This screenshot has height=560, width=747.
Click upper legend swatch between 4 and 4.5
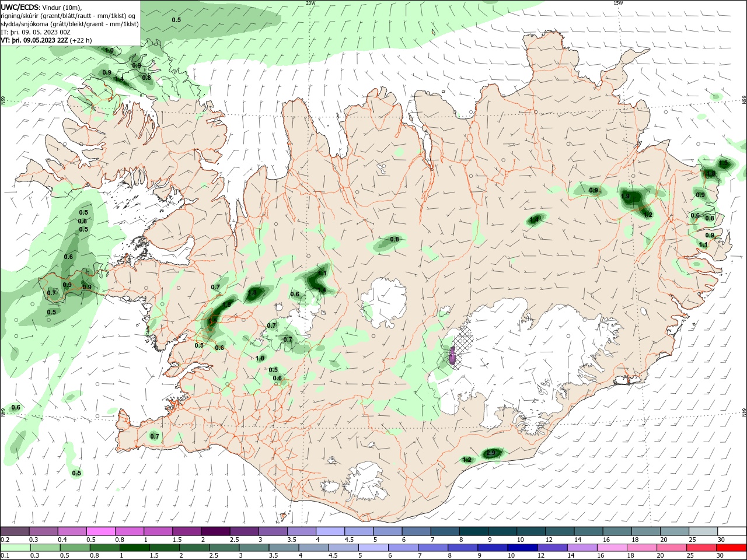tap(330, 531)
